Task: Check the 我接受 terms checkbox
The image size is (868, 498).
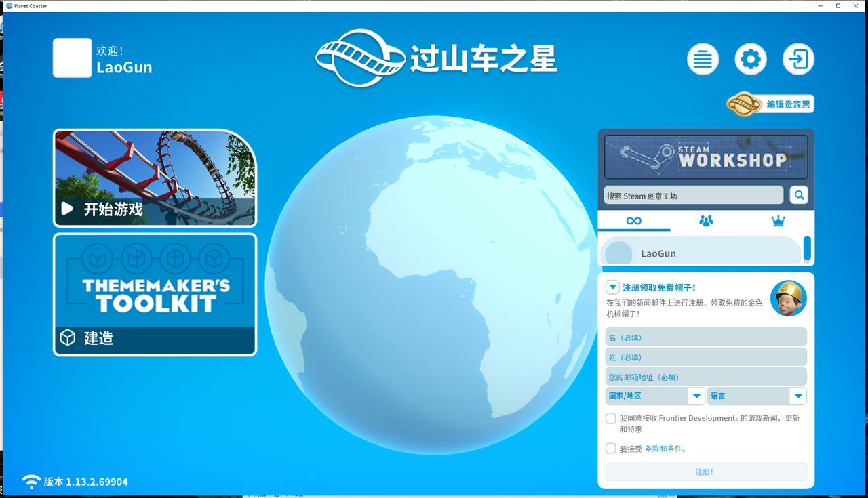Action: 611,449
